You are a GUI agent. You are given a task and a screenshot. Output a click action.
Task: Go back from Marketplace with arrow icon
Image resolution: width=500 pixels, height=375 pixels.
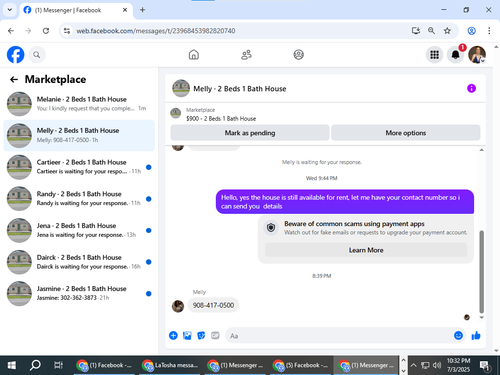pyautogui.click(x=14, y=79)
